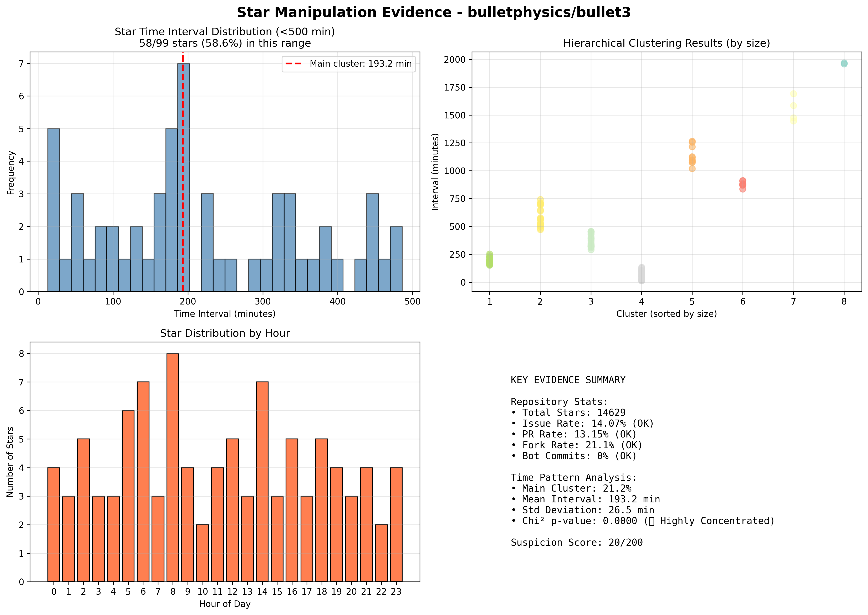Click the teal dot in cluster 8

844,63
